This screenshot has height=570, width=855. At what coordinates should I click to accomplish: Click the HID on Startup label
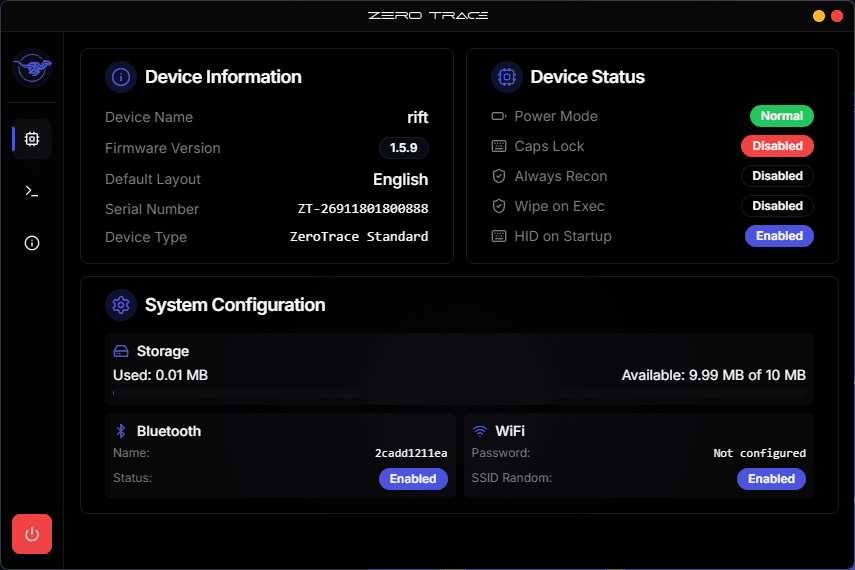pyautogui.click(x=563, y=236)
